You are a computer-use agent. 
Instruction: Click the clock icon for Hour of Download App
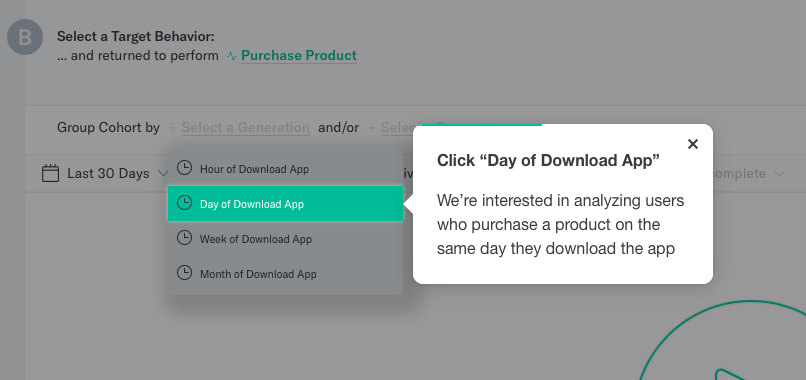pos(184,168)
